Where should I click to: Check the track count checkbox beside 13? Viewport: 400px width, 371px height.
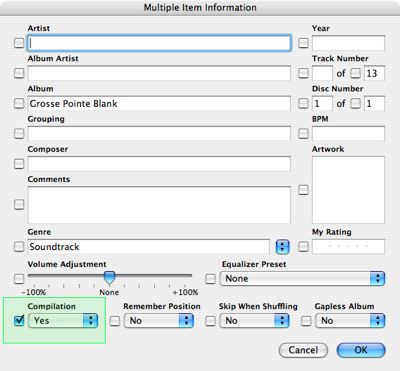point(356,73)
